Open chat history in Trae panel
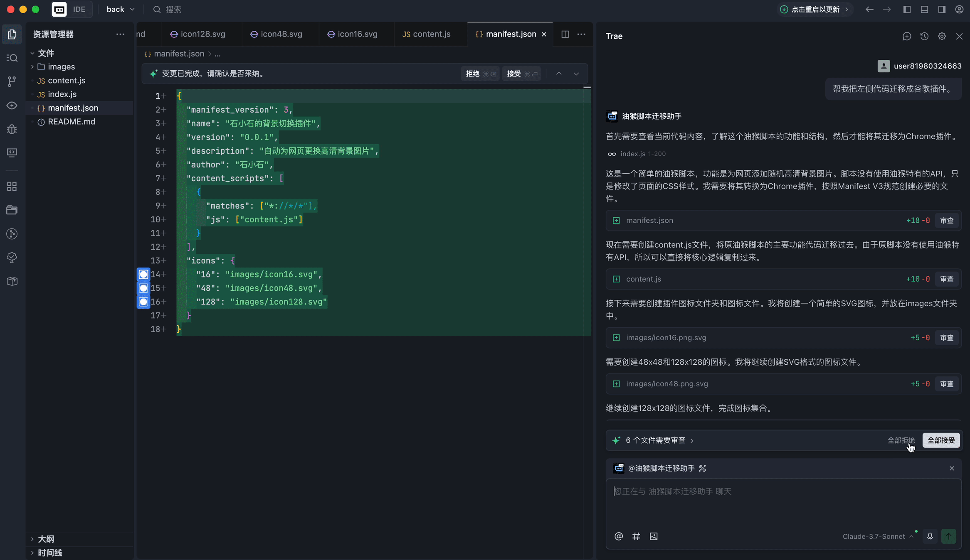The height and width of the screenshot is (560, 970). point(924,37)
